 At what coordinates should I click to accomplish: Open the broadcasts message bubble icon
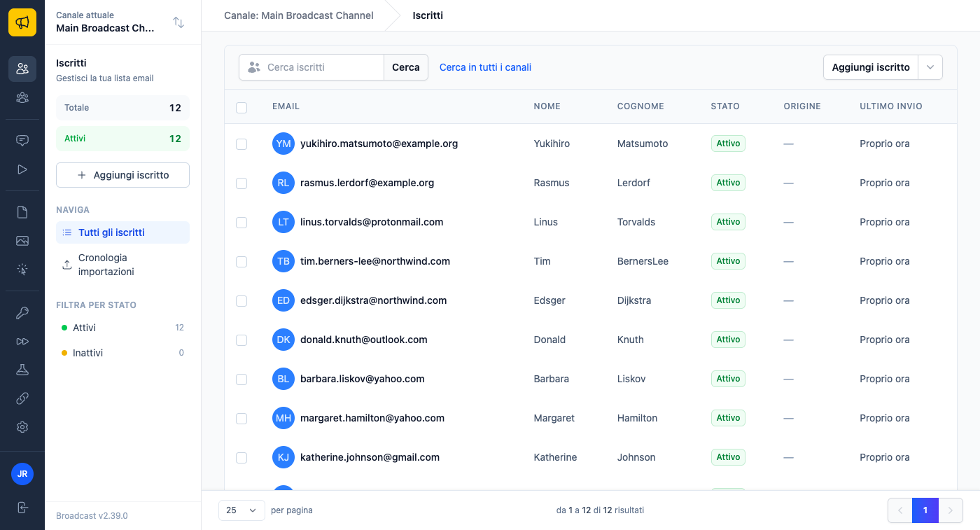pos(22,140)
